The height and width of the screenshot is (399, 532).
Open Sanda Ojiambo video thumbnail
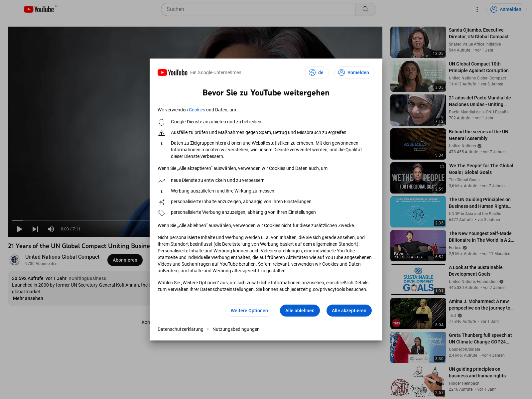click(418, 42)
